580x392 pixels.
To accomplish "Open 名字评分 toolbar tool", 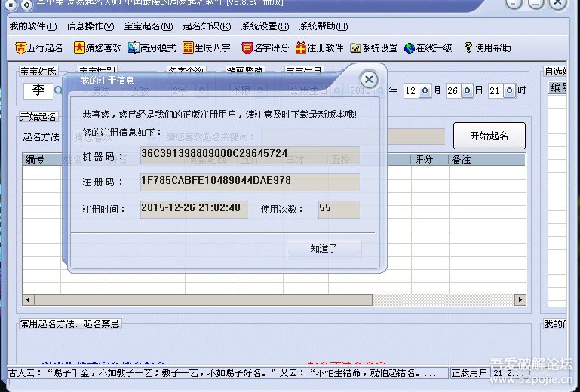I will click(x=265, y=47).
